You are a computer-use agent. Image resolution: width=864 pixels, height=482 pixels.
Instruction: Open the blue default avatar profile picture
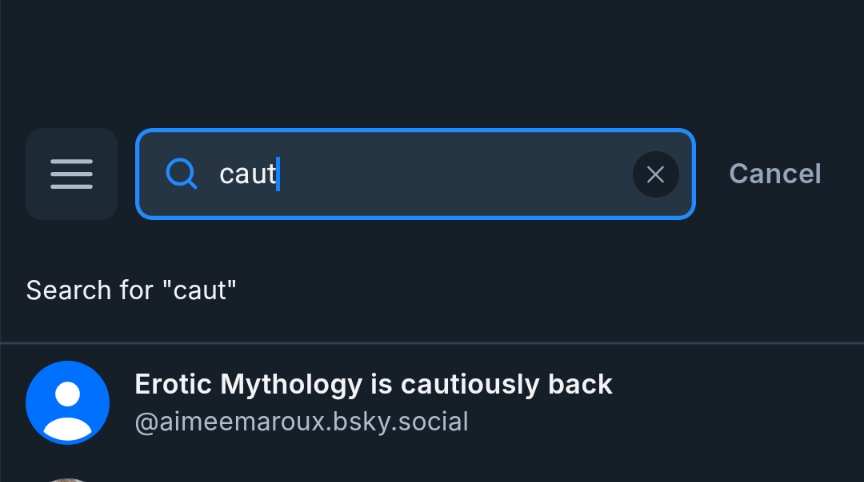(x=67, y=402)
